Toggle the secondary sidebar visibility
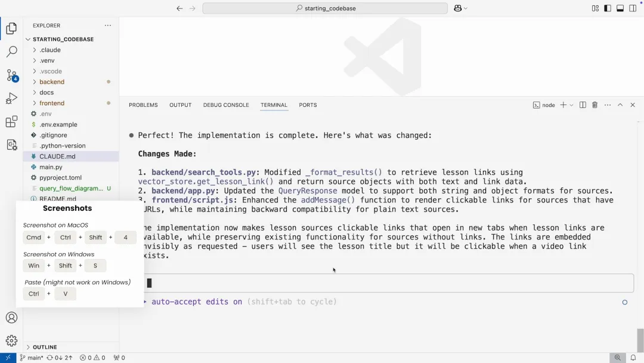The width and height of the screenshot is (644, 363). pyautogui.click(x=633, y=8)
